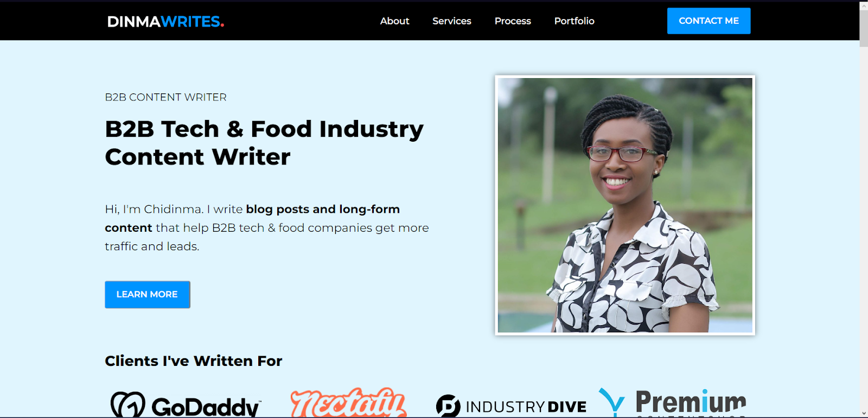Screen dimensions: 868x418
Task: Click the LEARN MORE button
Action: 147,294
